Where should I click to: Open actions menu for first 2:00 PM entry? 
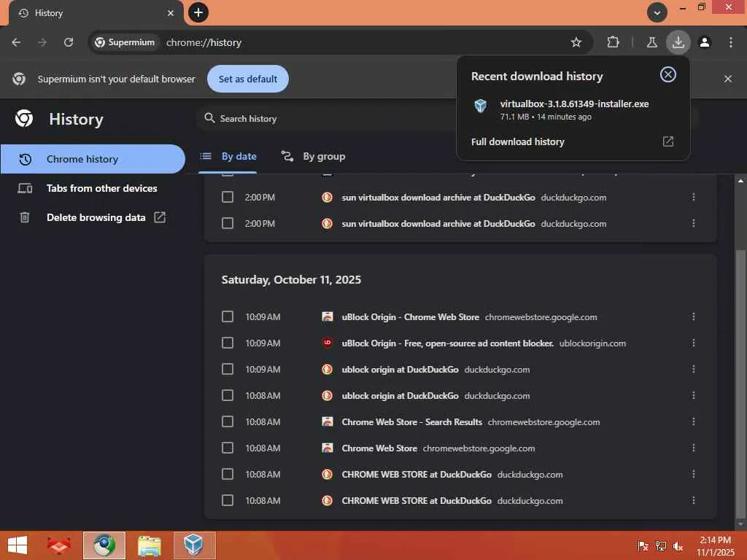[x=693, y=197]
